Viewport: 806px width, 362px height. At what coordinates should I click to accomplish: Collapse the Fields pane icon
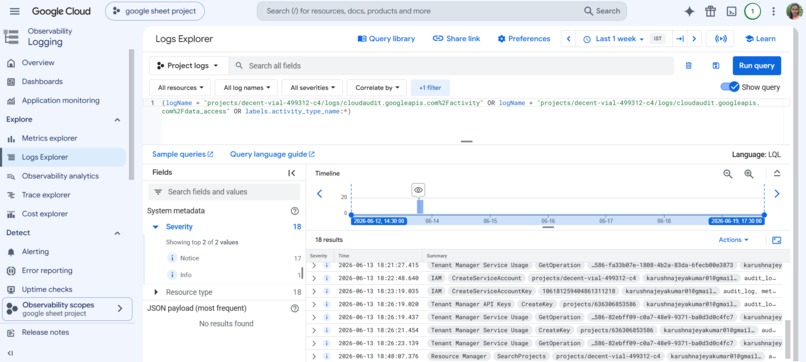coord(291,173)
